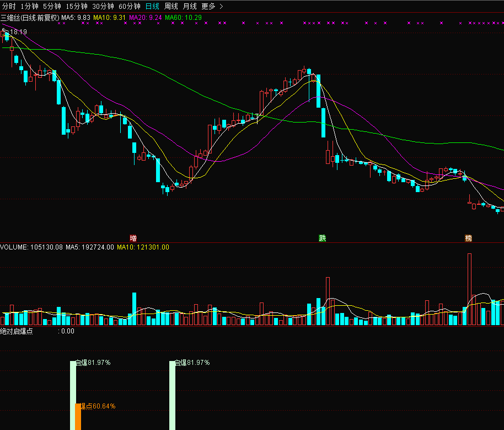Open the 15分钟 period tab
Image resolution: width=504 pixels, height=430 pixels.
click(77, 6)
